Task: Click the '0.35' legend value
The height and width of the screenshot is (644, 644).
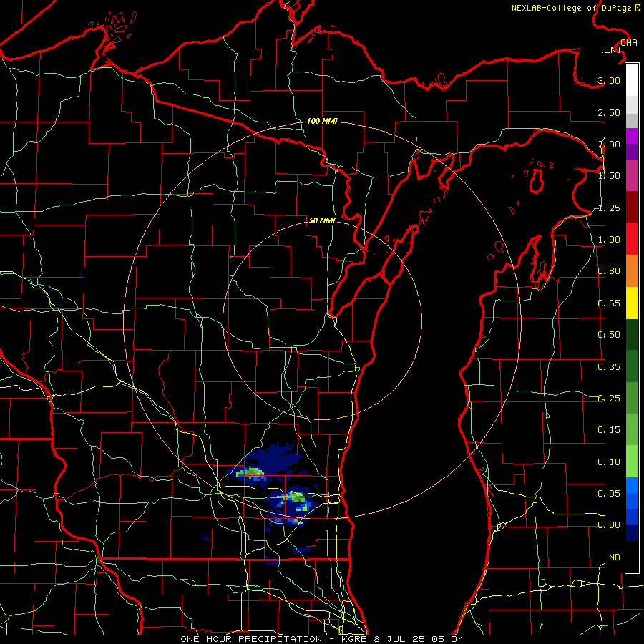Action: point(609,367)
